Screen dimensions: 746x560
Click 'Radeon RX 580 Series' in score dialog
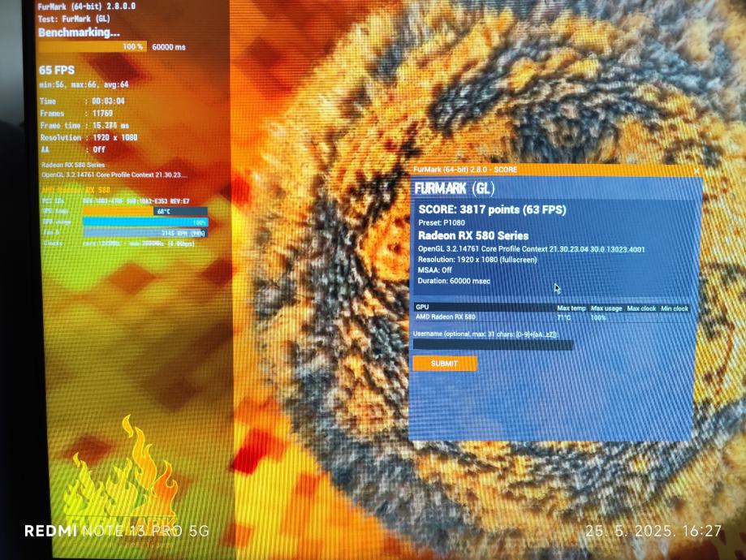[473, 235]
